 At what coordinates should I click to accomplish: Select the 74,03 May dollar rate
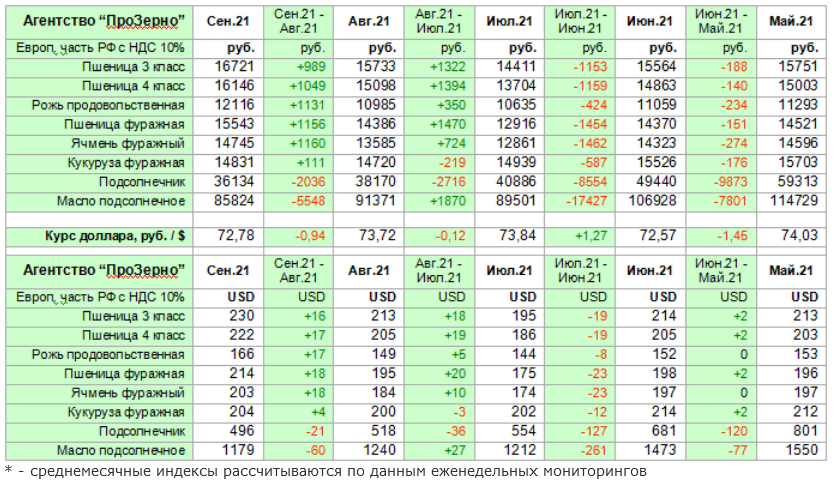pos(791,236)
